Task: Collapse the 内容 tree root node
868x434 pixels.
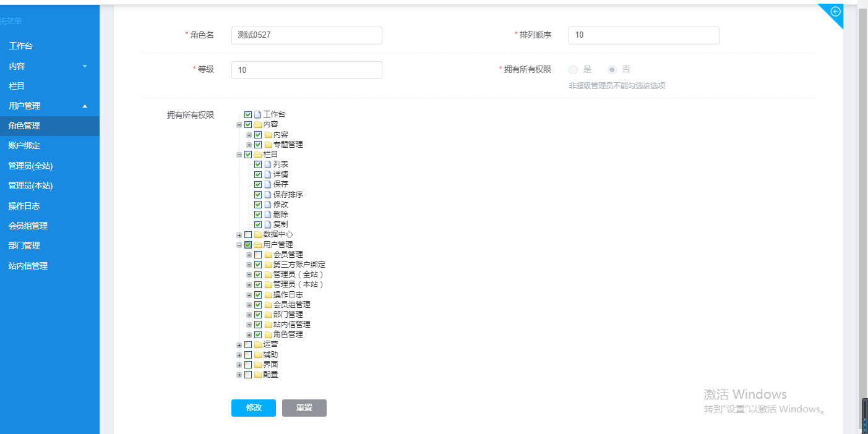Action: [239, 125]
